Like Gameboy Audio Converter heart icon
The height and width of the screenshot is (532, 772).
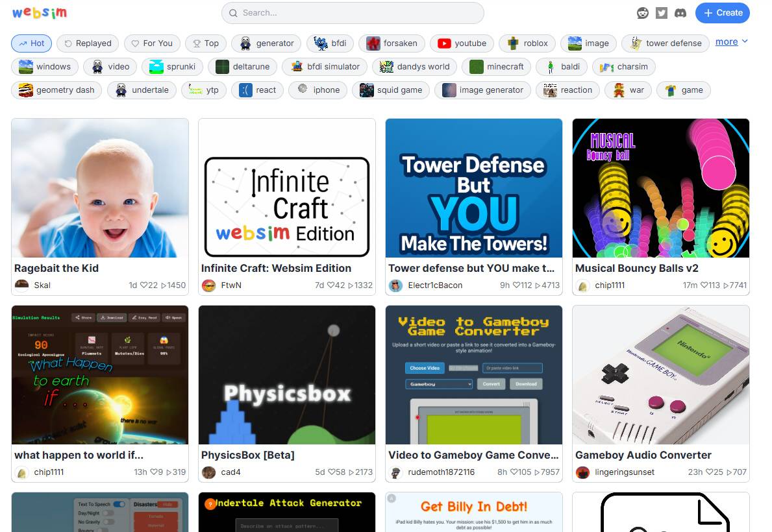pyautogui.click(x=710, y=472)
